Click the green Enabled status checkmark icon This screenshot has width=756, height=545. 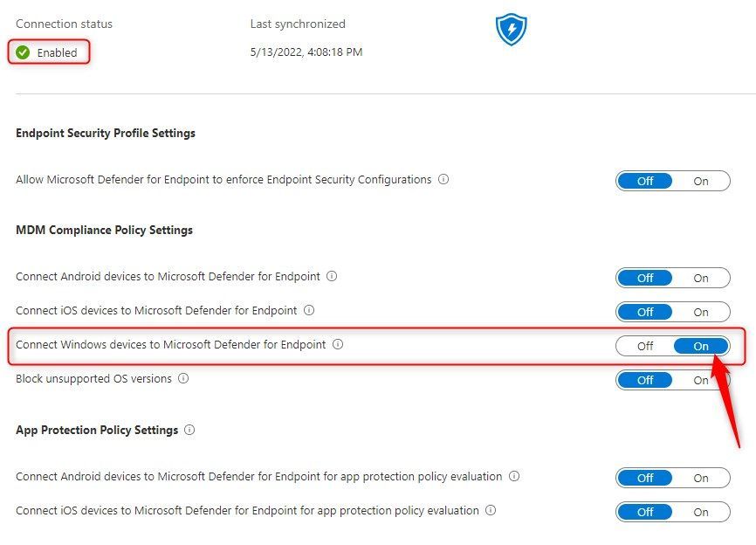(x=24, y=52)
